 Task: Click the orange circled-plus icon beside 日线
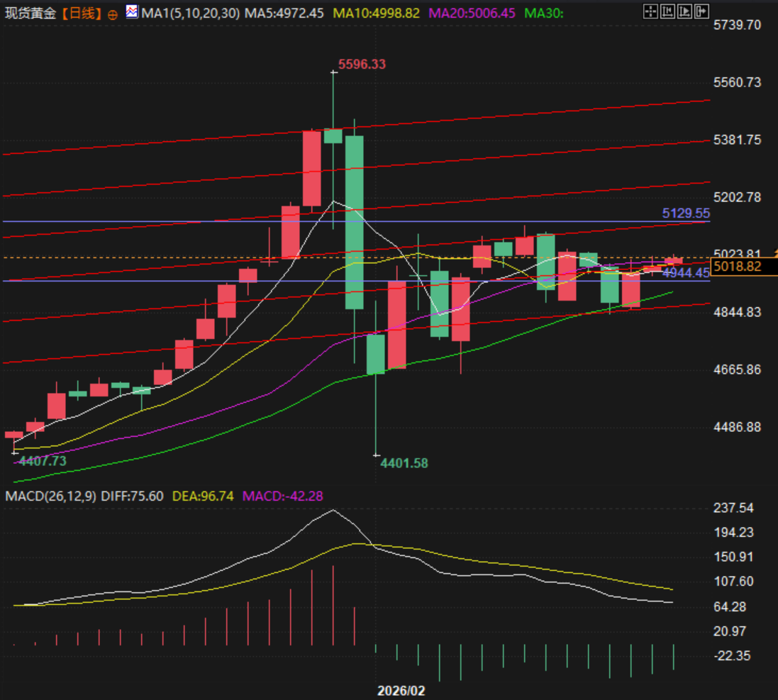point(113,15)
